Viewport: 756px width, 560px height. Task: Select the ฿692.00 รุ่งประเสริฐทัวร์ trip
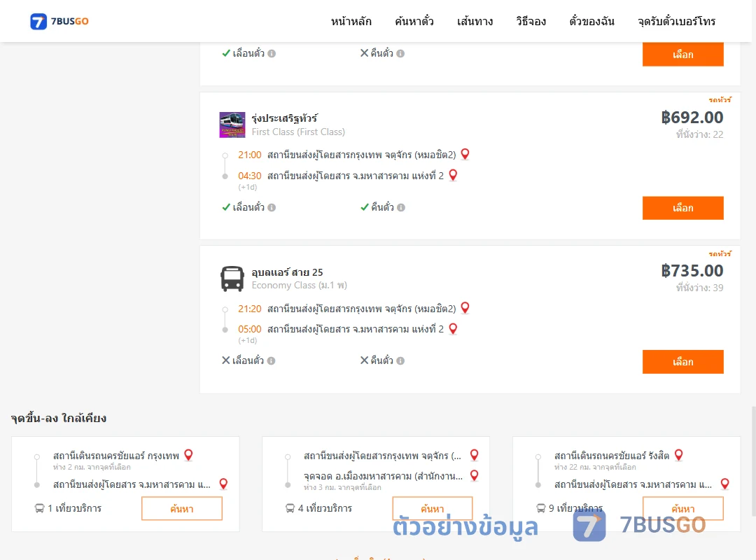click(x=682, y=208)
